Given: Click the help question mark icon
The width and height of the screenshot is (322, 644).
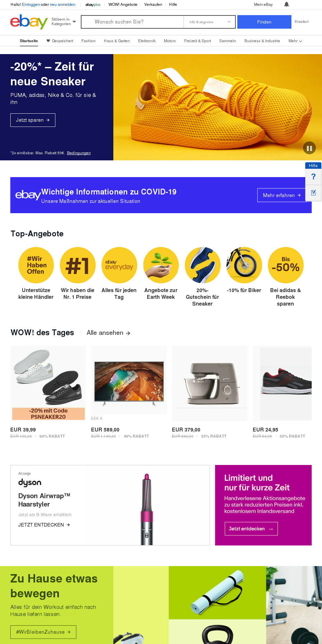Looking at the screenshot, I should pos(313,176).
